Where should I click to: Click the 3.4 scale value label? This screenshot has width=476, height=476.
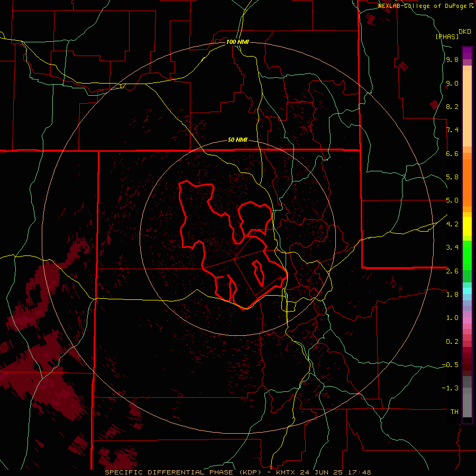[x=452, y=248]
